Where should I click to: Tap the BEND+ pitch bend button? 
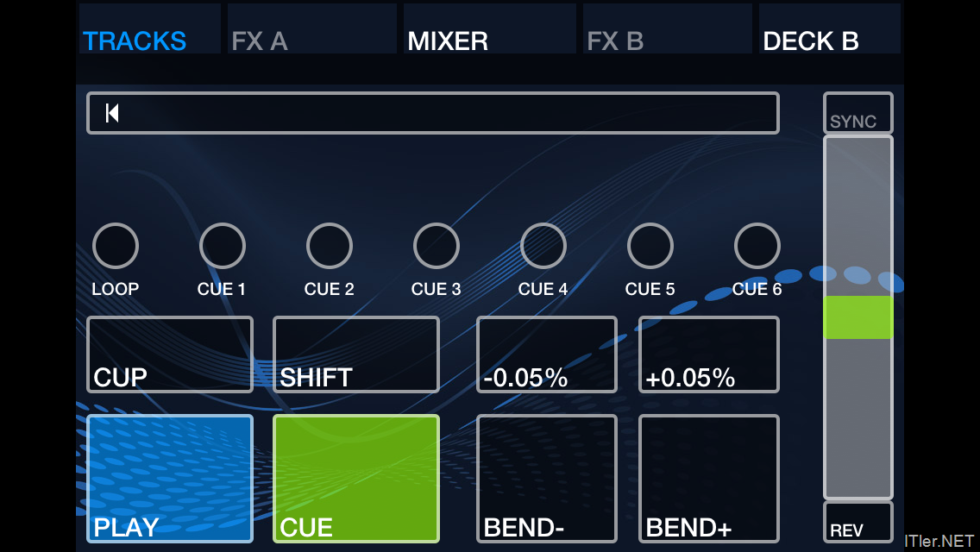click(x=709, y=478)
